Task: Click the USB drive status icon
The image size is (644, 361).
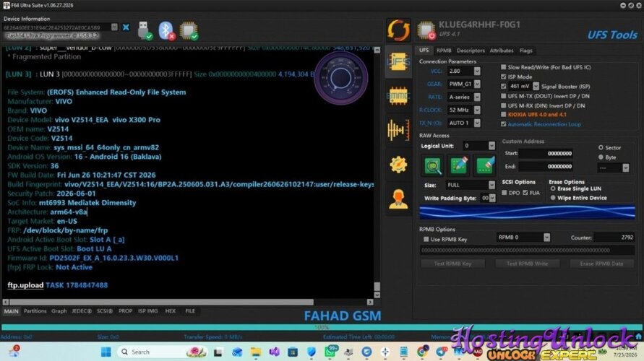Action: click(145, 31)
